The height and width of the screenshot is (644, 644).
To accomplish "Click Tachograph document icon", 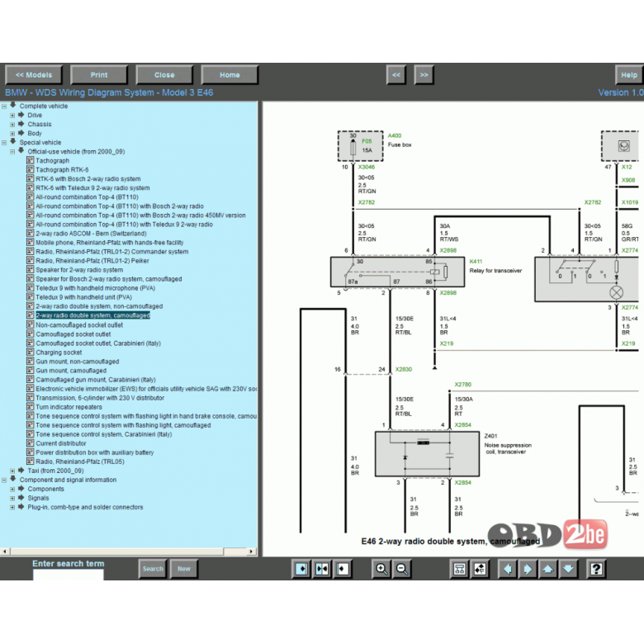I will point(30,160).
